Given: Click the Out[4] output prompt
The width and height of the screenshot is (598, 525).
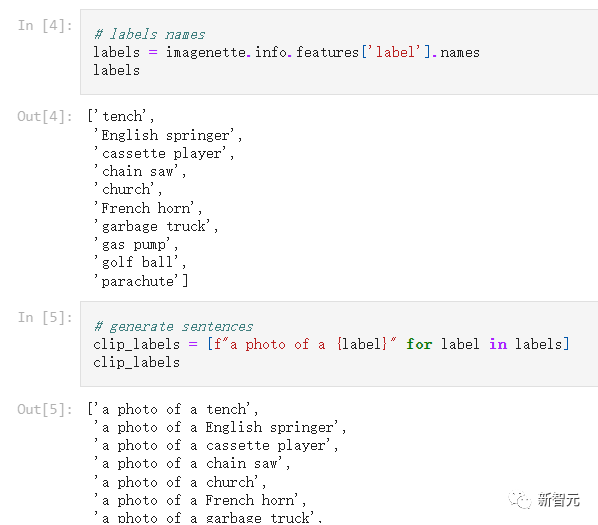Looking at the screenshot, I should point(45,116).
